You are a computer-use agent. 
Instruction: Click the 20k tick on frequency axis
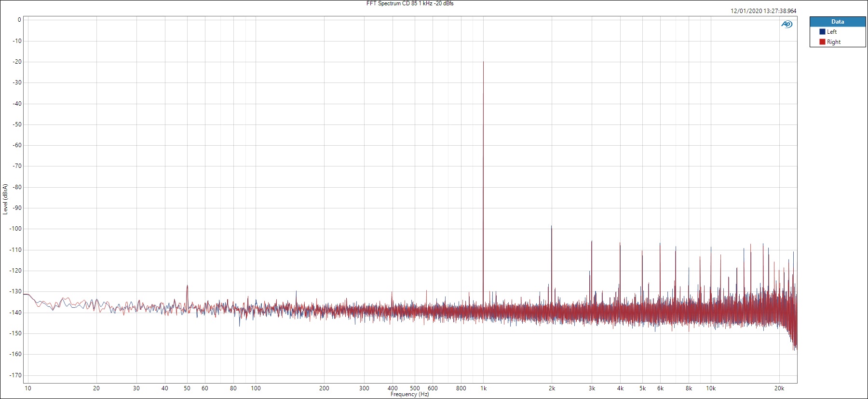point(779,388)
